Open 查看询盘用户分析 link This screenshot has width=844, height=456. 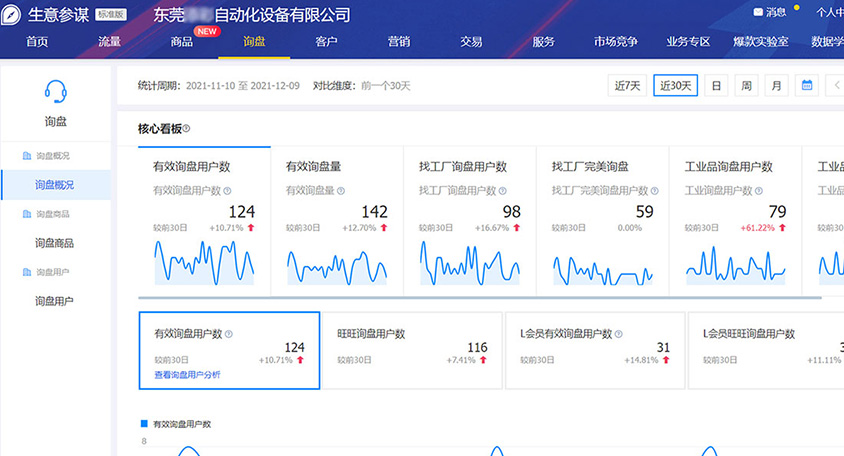pos(187,375)
